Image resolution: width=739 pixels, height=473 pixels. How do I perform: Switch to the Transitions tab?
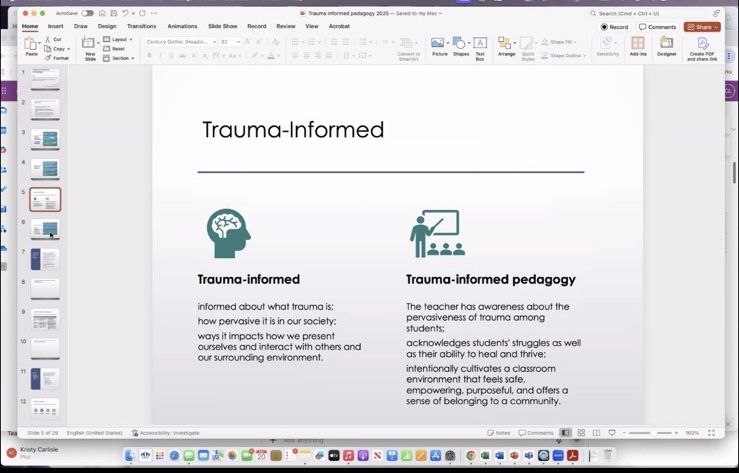(x=142, y=26)
